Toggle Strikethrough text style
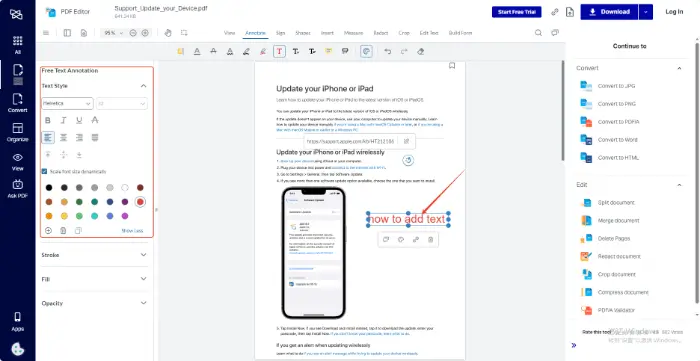Viewport: 700px width, 361px height. tap(95, 120)
